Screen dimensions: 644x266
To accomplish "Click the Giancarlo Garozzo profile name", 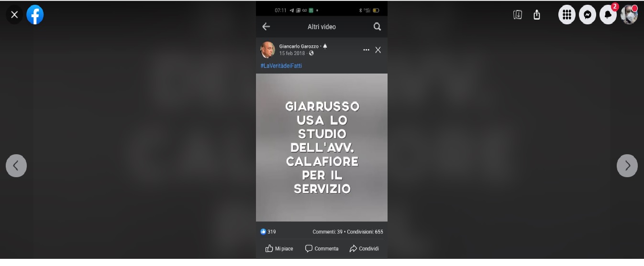I will coord(299,46).
